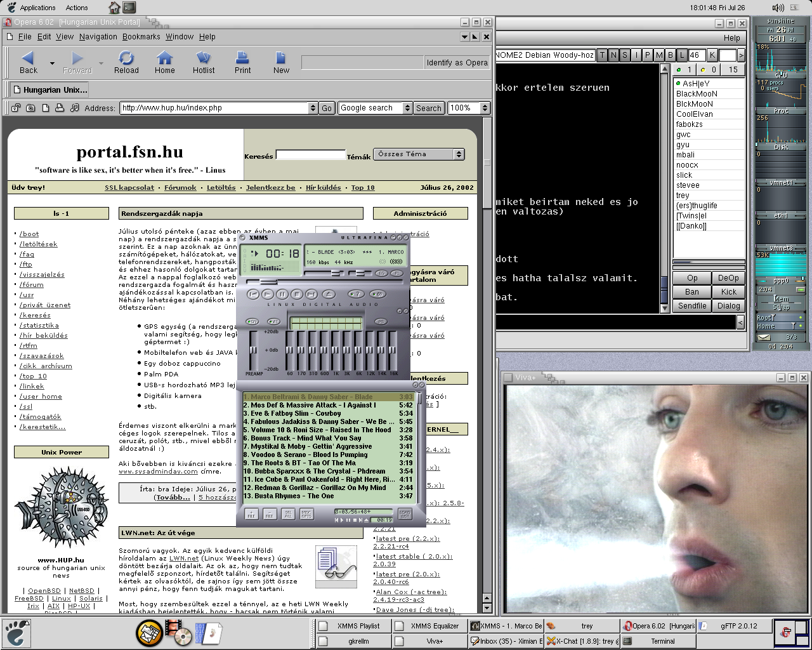Skip to next track in XMMS
Screen dimensions: 812x650
pyautogui.click(x=311, y=294)
